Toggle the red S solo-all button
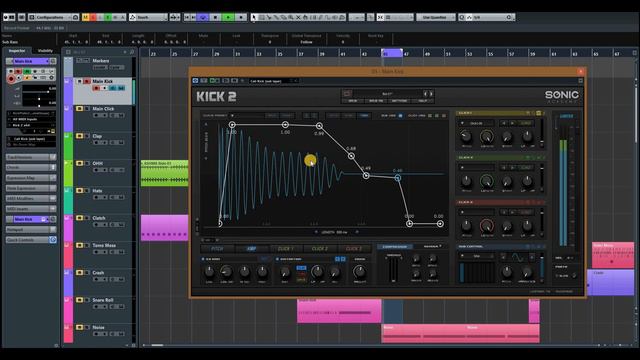The height and width of the screenshot is (360, 640). click(93, 17)
